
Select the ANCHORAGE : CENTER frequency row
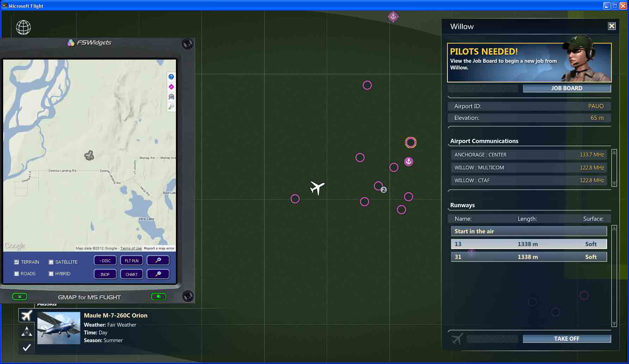pyautogui.click(x=529, y=155)
